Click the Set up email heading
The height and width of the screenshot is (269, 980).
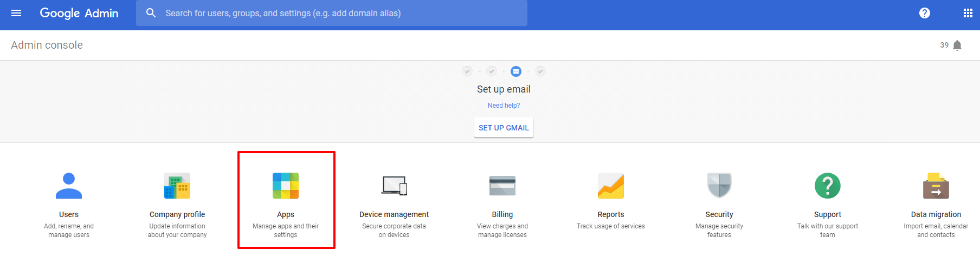click(x=504, y=89)
